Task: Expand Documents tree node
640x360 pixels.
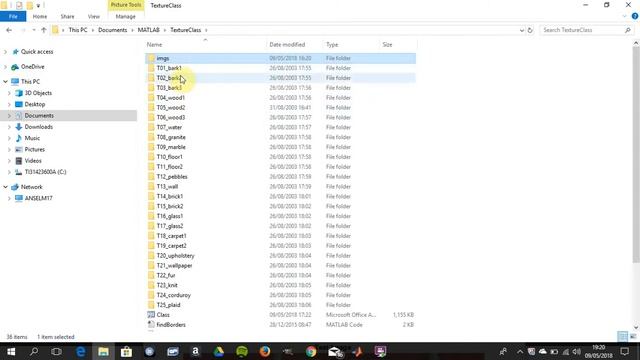Action: pyautogui.click(x=9, y=116)
